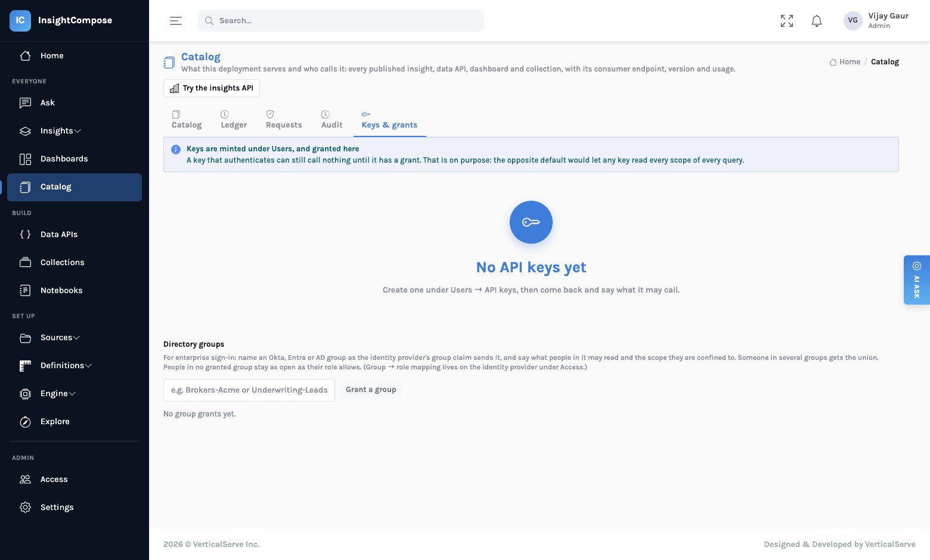Expand the Engine submenu chevron
The width and height of the screenshot is (930, 560).
72,394
